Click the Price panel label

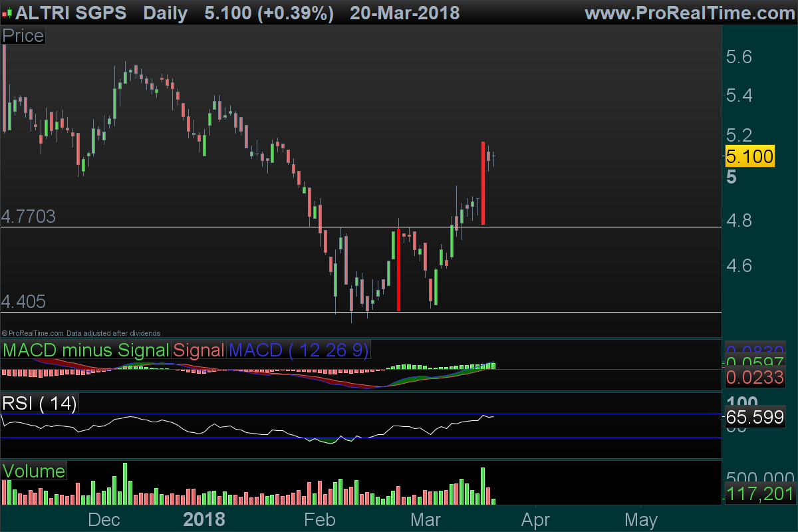click(x=23, y=36)
